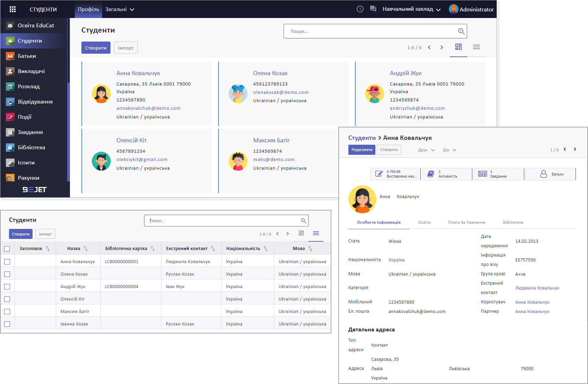This screenshot has height=384, width=588.
Task: Click previous page arrow in list window
Action: click(x=277, y=234)
